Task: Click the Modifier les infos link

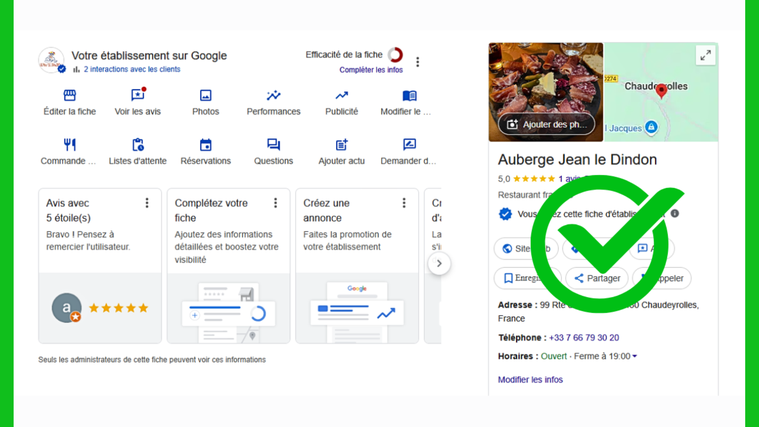Action: (530, 380)
